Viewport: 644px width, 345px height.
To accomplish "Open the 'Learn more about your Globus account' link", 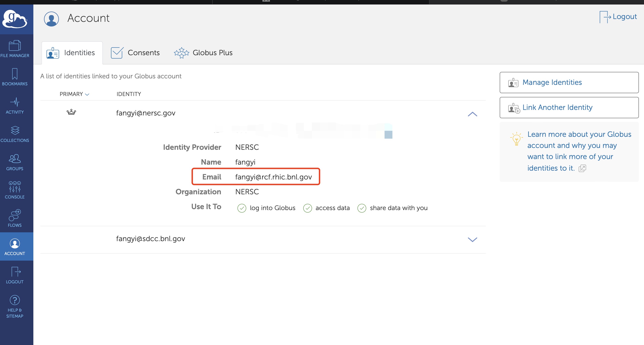I will tap(579, 151).
